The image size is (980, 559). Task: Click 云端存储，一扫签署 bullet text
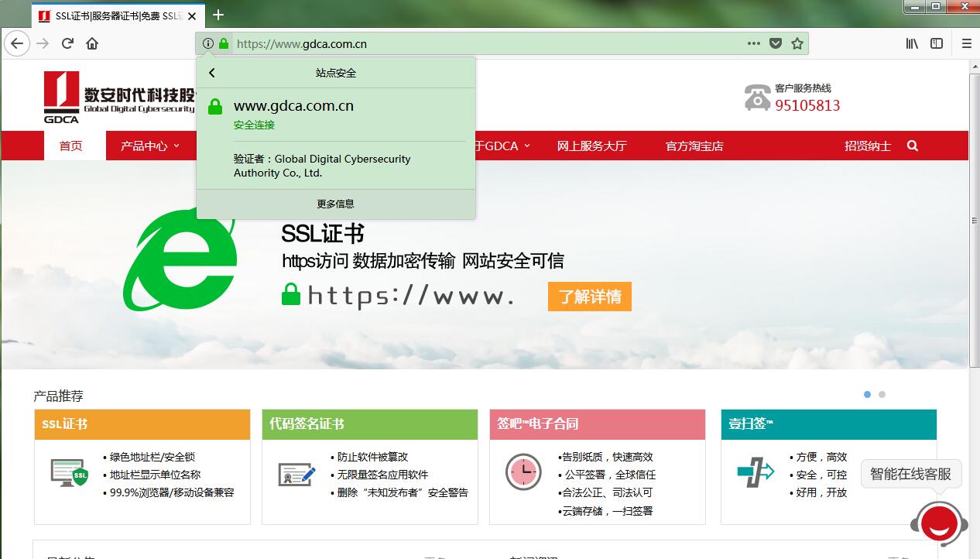click(x=608, y=511)
